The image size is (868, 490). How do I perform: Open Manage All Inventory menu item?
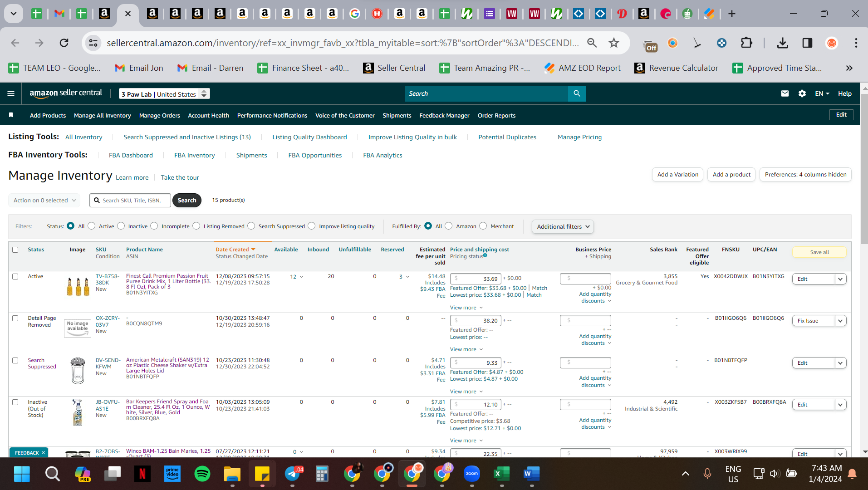click(x=103, y=115)
